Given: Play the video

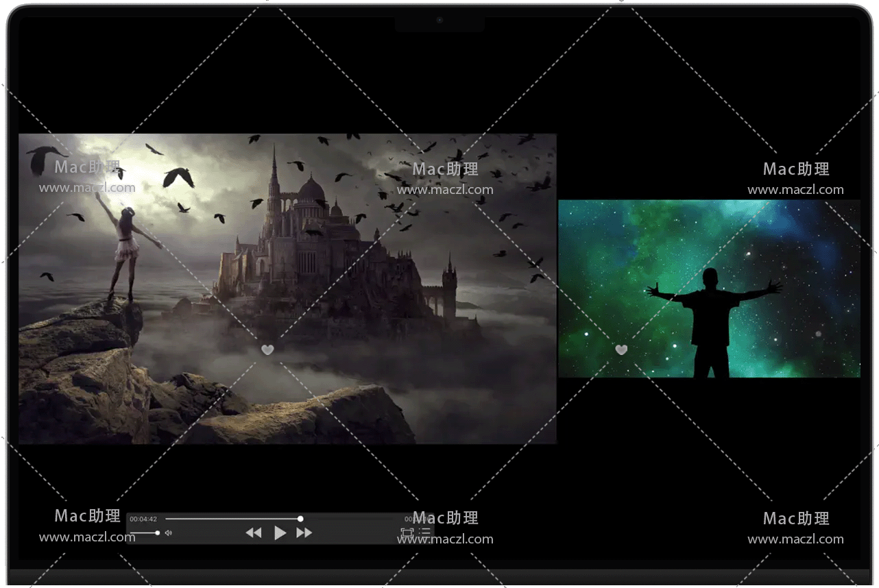Looking at the screenshot, I should click(280, 532).
